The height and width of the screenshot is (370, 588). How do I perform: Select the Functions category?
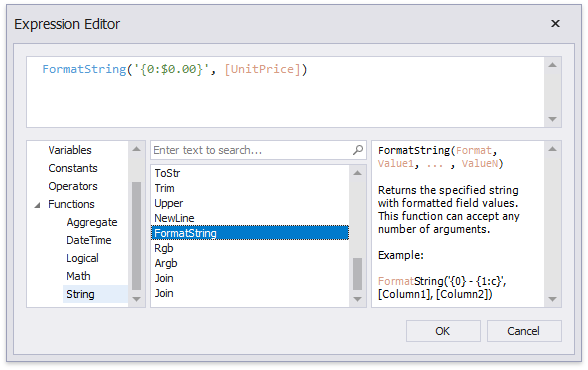[71, 204]
